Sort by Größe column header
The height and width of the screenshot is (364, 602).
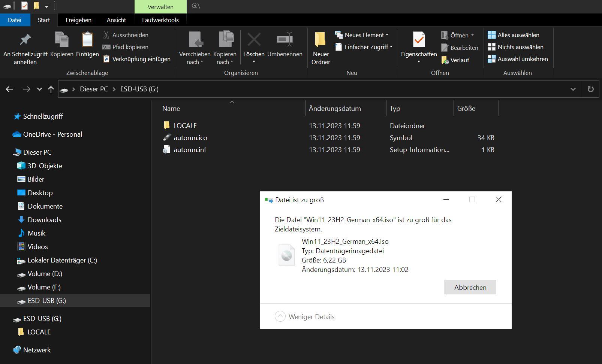[476, 108]
